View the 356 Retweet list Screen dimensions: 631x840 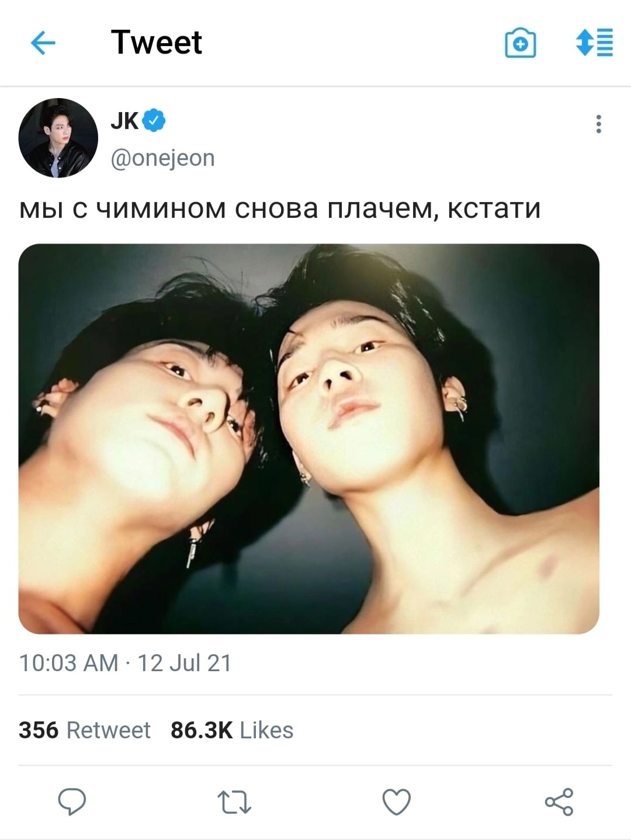(x=84, y=730)
